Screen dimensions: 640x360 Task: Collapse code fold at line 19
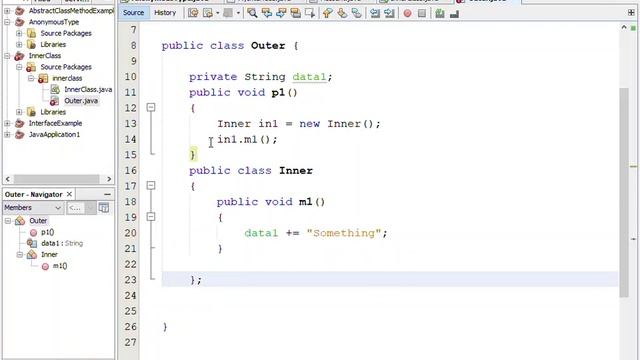[151, 217]
